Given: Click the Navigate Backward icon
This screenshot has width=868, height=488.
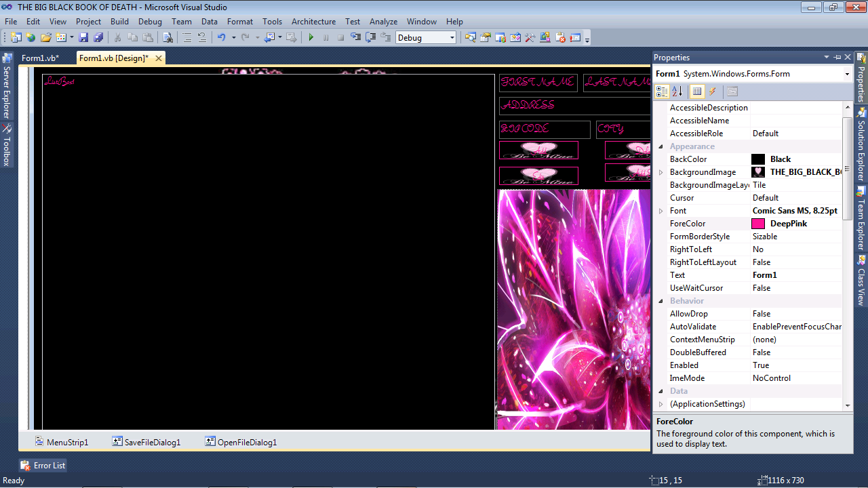Looking at the screenshot, I should [269, 38].
